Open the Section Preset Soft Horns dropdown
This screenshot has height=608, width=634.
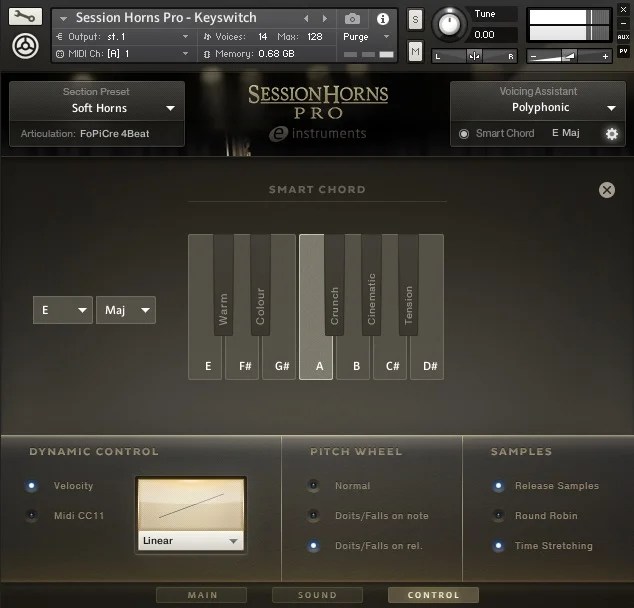97,108
